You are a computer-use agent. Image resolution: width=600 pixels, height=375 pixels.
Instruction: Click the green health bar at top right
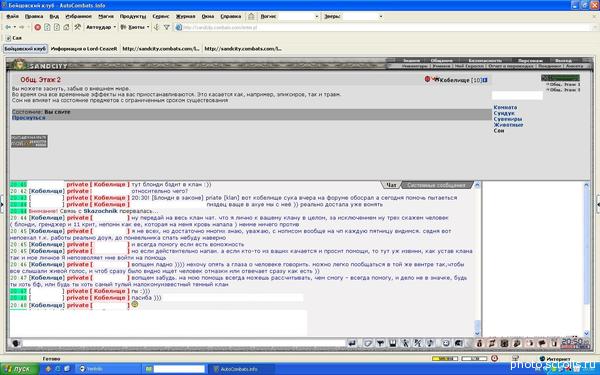[560, 78]
